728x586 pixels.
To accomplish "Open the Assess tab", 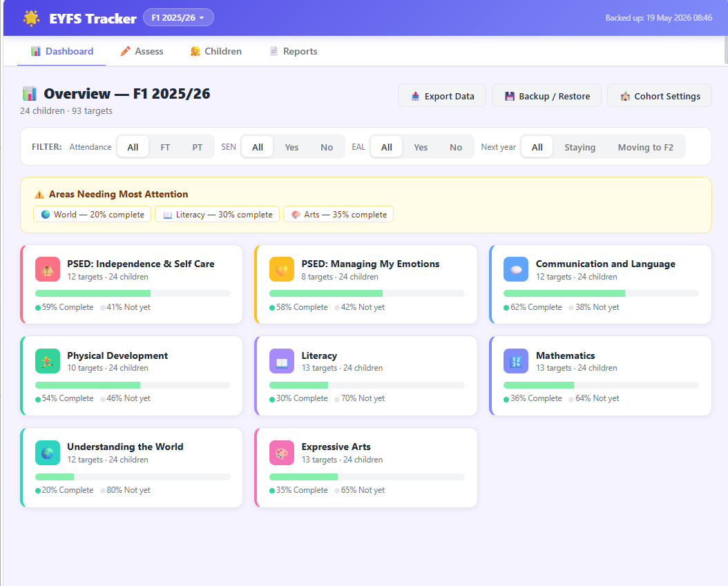I will click(142, 51).
